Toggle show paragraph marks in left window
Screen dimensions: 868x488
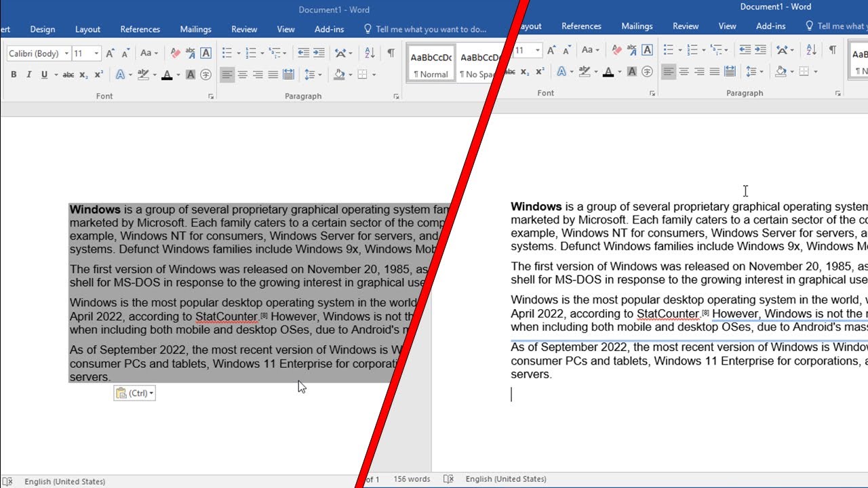point(391,53)
